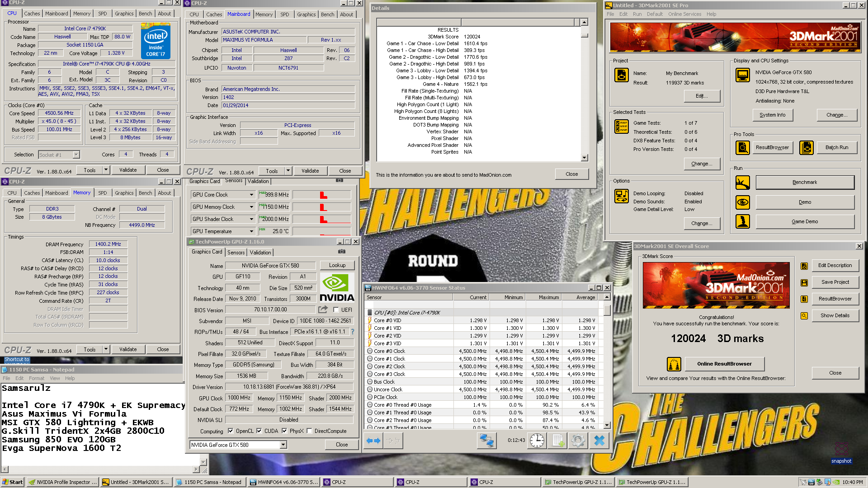Click the Lookup button in GPU-Z
This screenshot has width=868, height=488.
(x=337, y=266)
